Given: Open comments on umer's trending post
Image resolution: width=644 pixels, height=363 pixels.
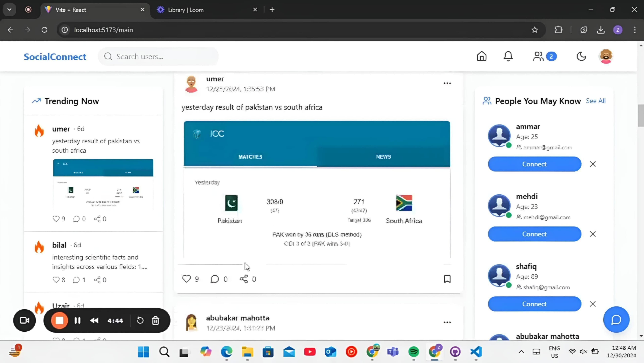Looking at the screenshot, I should click(76, 219).
